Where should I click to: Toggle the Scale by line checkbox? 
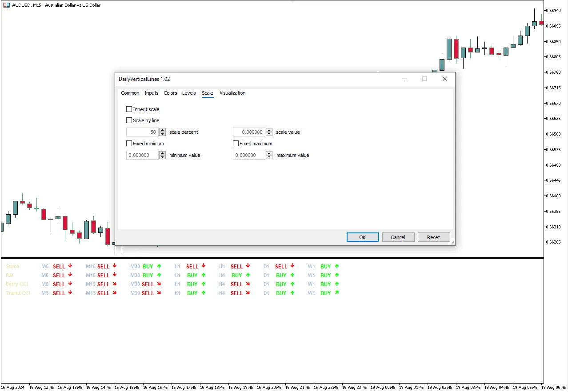(129, 120)
